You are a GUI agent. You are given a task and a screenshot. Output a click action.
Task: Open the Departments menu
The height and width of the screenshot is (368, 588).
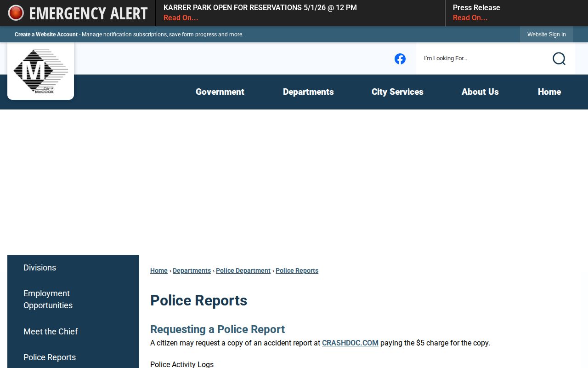click(x=308, y=92)
